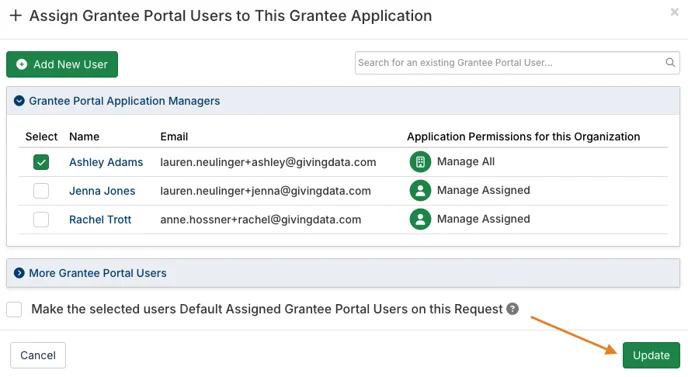This screenshot has width=688, height=377.
Task: Click the Application Permissions for this Organization header
Action: 523,136
